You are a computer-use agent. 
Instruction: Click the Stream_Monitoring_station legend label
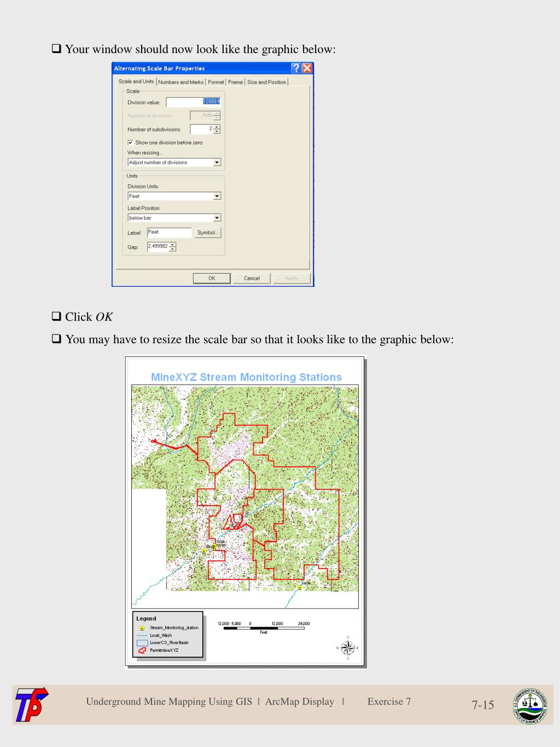tap(174, 628)
